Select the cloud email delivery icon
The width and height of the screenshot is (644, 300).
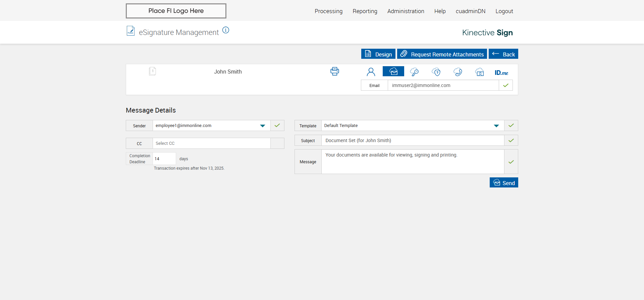(393, 72)
